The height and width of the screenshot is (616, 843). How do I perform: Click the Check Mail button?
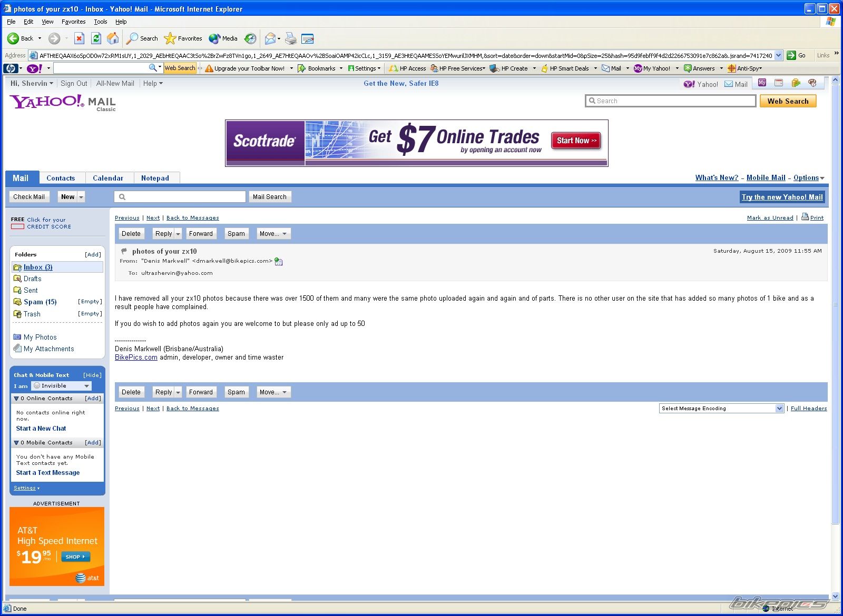point(29,197)
